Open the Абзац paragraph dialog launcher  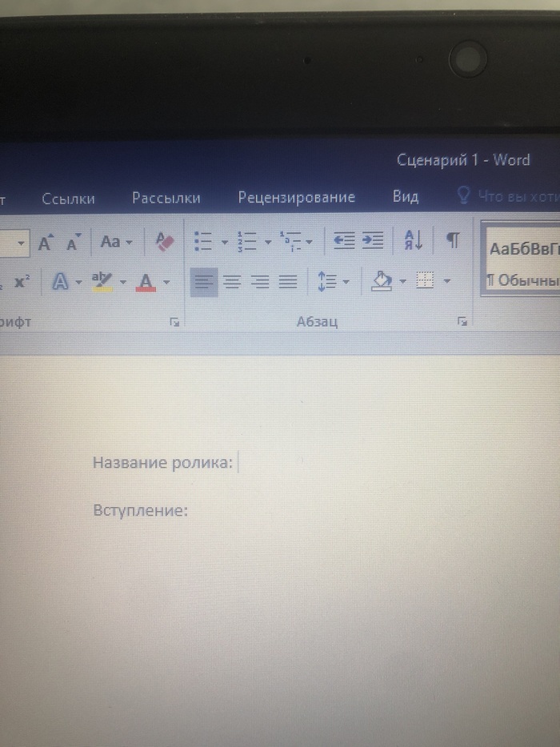[x=462, y=322]
